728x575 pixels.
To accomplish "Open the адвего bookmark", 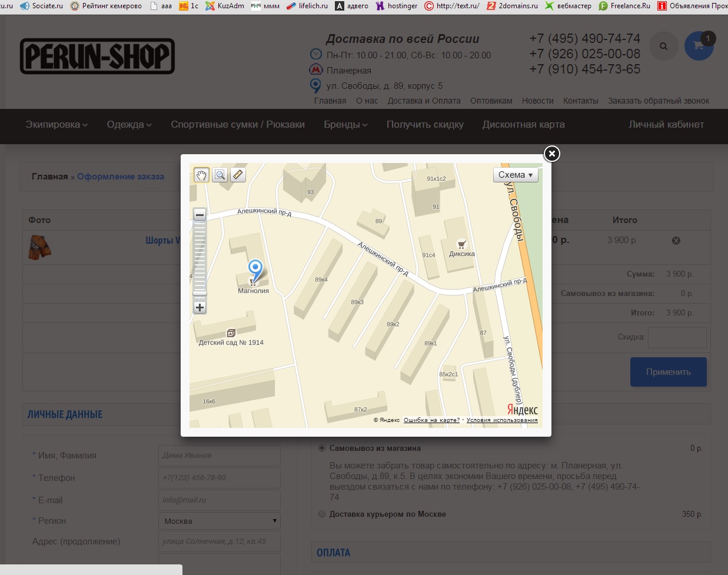I will pos(352,6).
